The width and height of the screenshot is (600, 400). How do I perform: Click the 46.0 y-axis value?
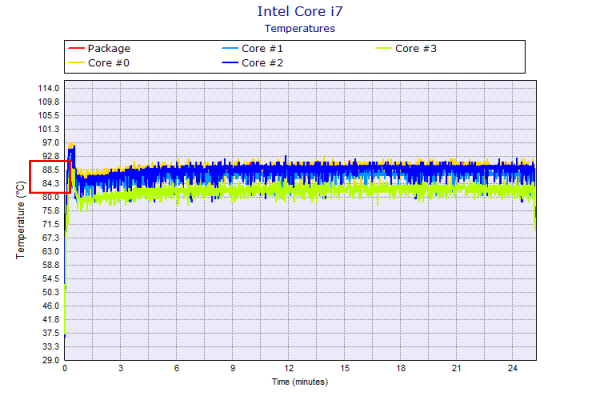coord(51,306)
